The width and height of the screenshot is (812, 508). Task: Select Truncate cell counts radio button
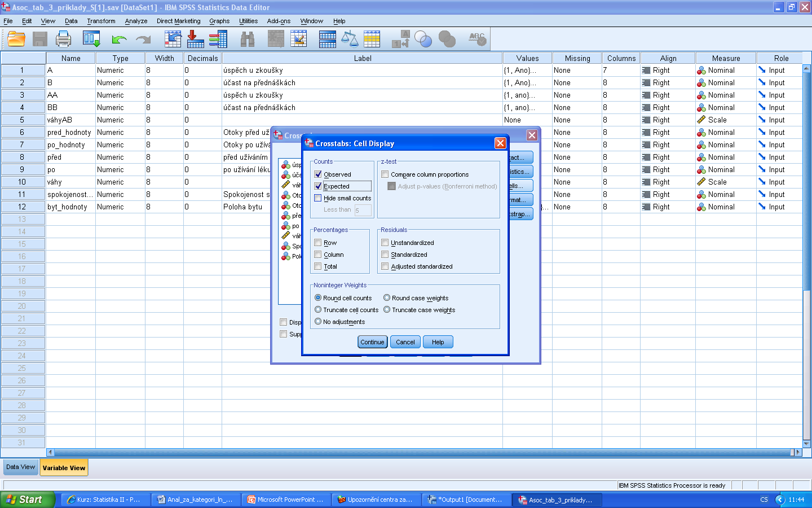click(x=318, y=310)
